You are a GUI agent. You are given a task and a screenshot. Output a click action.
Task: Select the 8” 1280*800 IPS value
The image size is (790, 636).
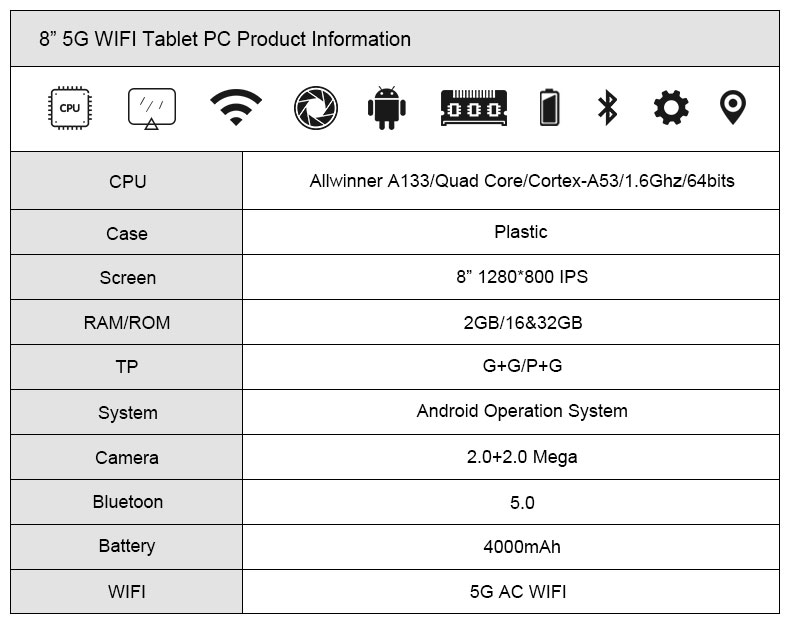522,277
